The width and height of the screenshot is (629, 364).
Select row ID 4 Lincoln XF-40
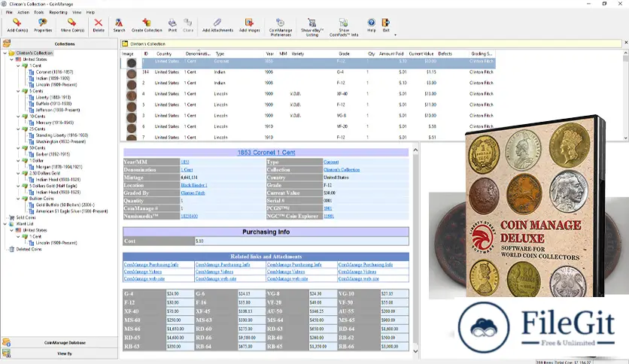pyautogui.click(x=308, y=94)
